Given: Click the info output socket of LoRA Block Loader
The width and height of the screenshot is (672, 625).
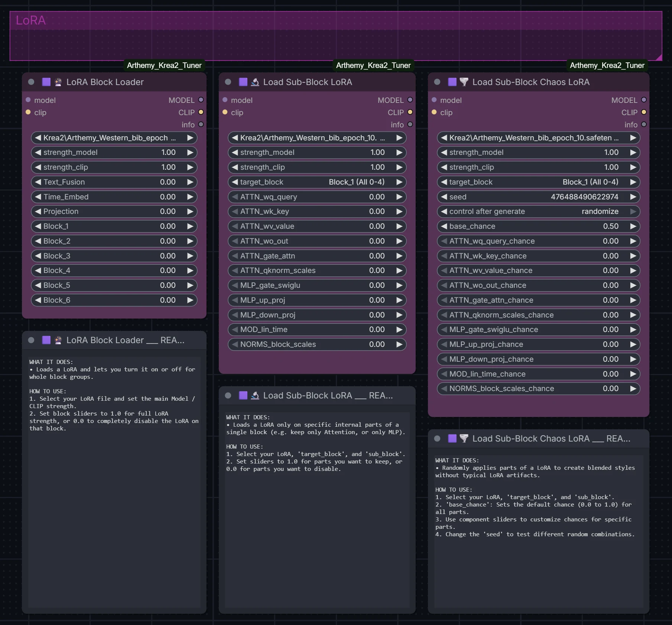Looking at the screenshot, I should point(201,124).
